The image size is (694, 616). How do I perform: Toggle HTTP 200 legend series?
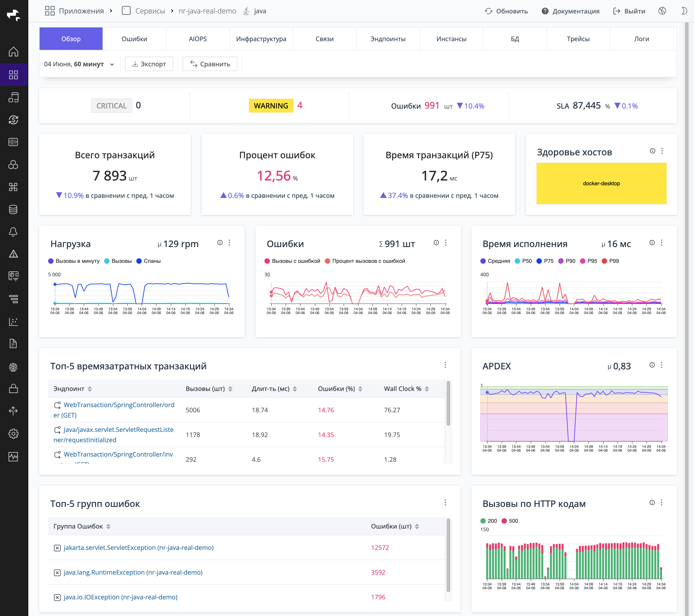(x=489, y=521)
